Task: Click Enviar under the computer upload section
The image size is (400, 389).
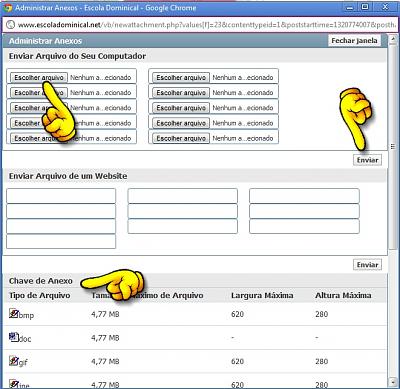Action: (x=367, y=160)
